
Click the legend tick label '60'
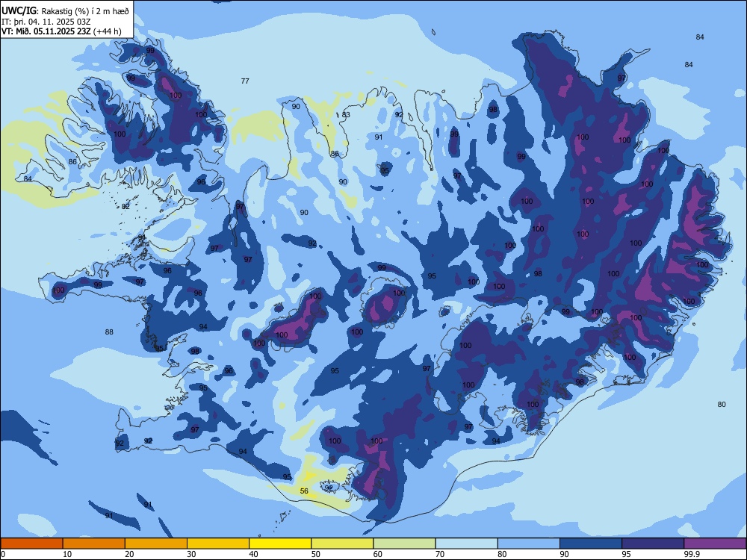tap(378, 554)
